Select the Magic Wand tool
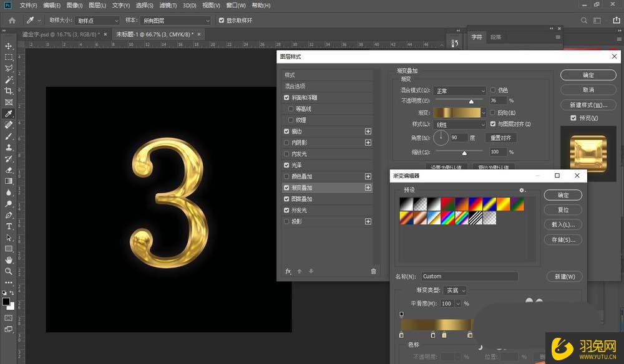 tap(8, 80)
